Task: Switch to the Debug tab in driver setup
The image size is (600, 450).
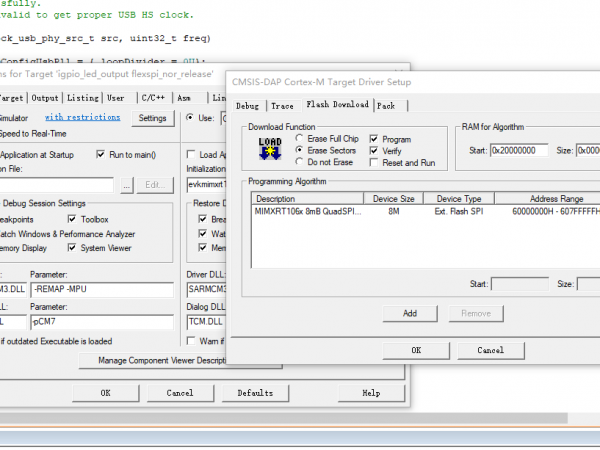Action: [247, 104]
